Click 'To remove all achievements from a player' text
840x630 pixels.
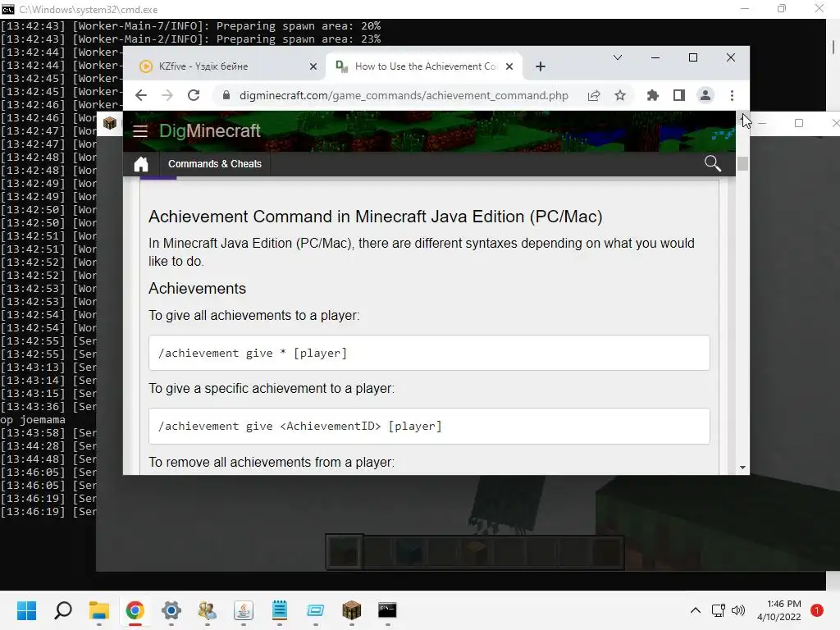[x=272, y=463]
